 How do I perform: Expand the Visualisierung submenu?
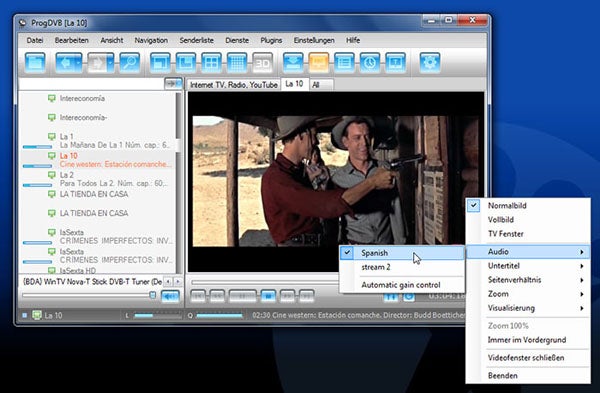(528, 308)
